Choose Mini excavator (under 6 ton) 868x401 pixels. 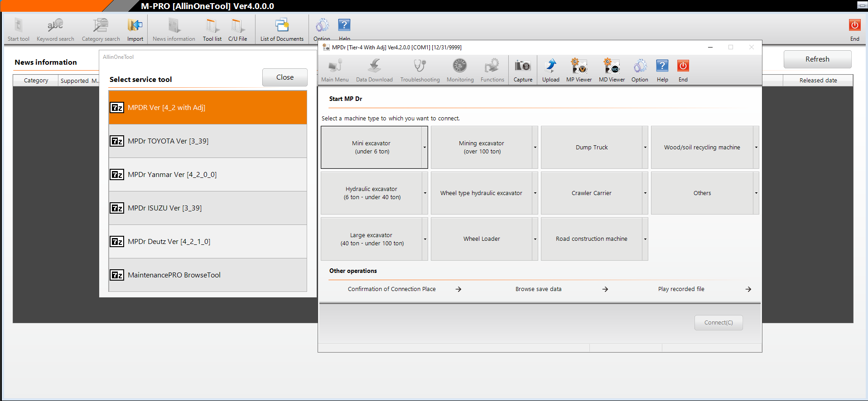pos(371,148)
